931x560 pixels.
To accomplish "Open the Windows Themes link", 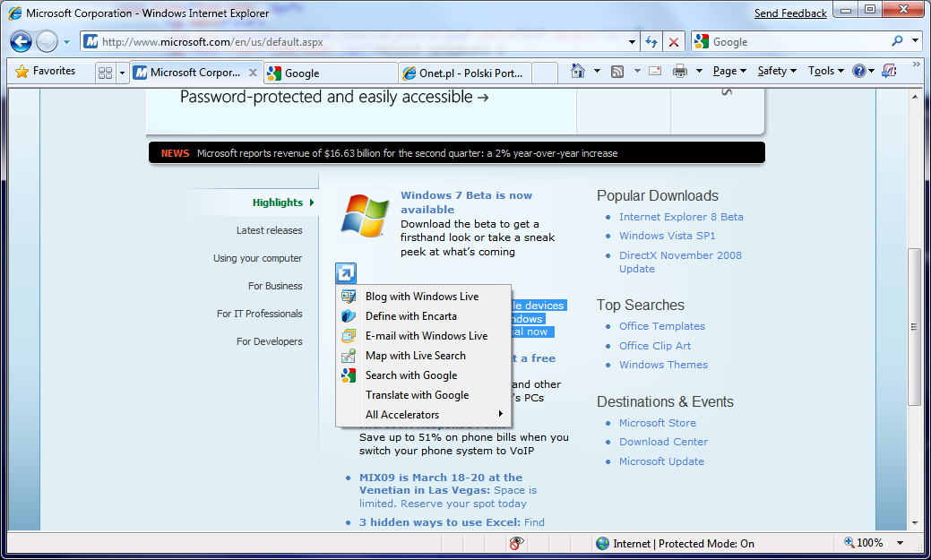I will 663,365.
